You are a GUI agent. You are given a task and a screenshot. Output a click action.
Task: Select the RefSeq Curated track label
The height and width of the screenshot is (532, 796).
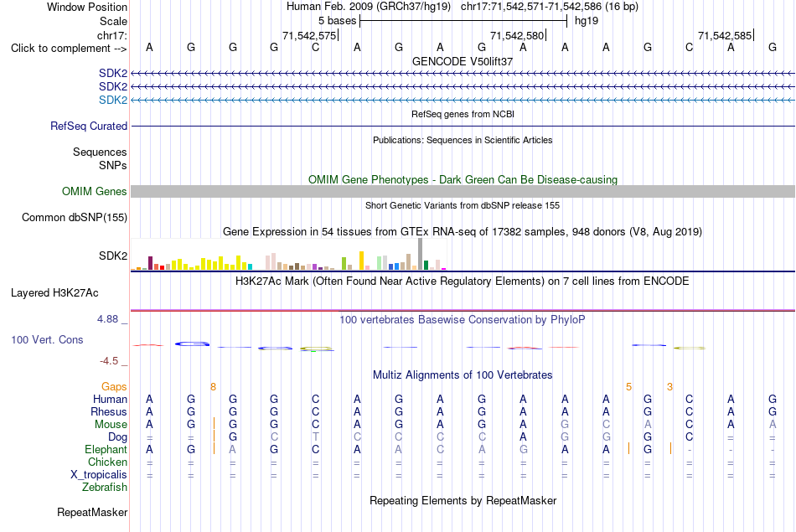coord(88,126)
